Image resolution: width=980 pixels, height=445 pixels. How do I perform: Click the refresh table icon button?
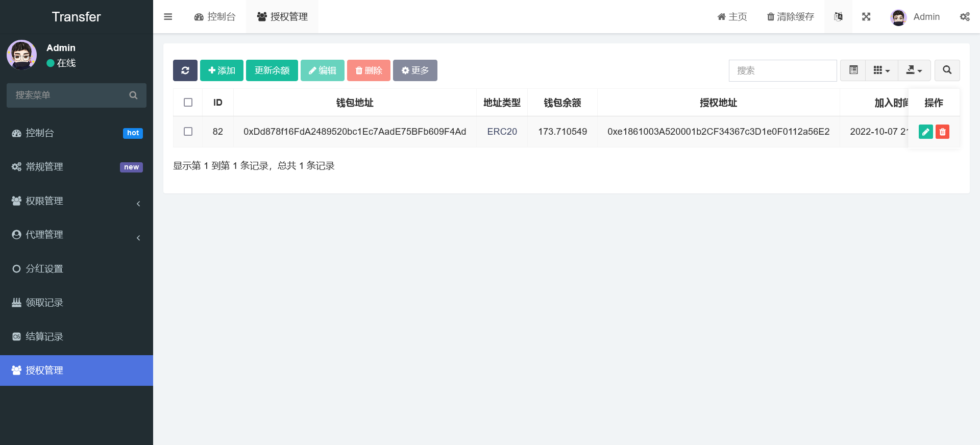(185, 70)
